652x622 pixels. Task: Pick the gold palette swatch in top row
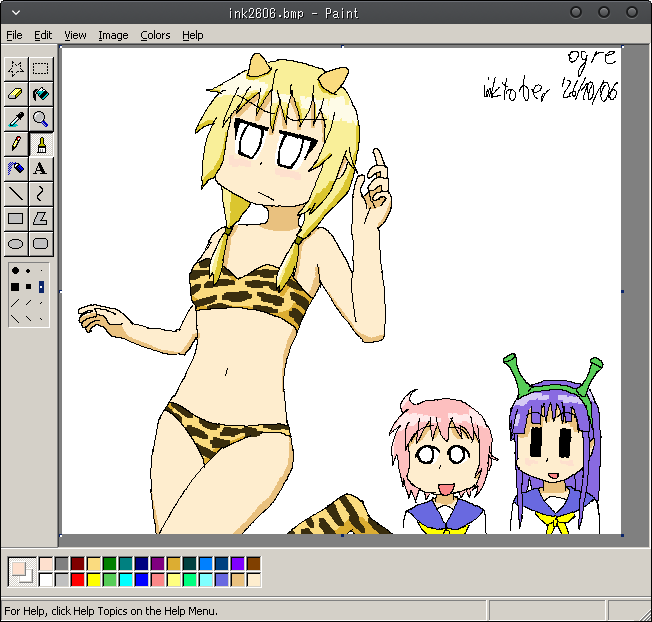174,564
